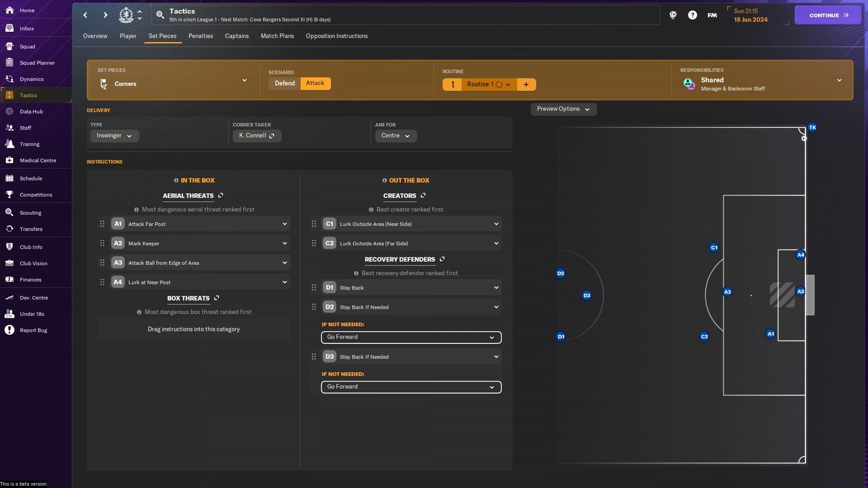Click the drag handle for A1 row

102,224
